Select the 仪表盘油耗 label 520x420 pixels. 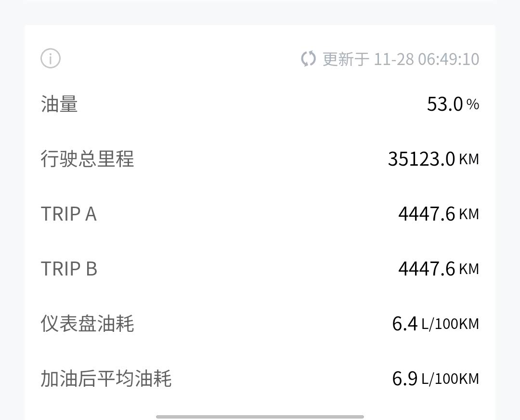pyautogui.click(x=87, y=324)
